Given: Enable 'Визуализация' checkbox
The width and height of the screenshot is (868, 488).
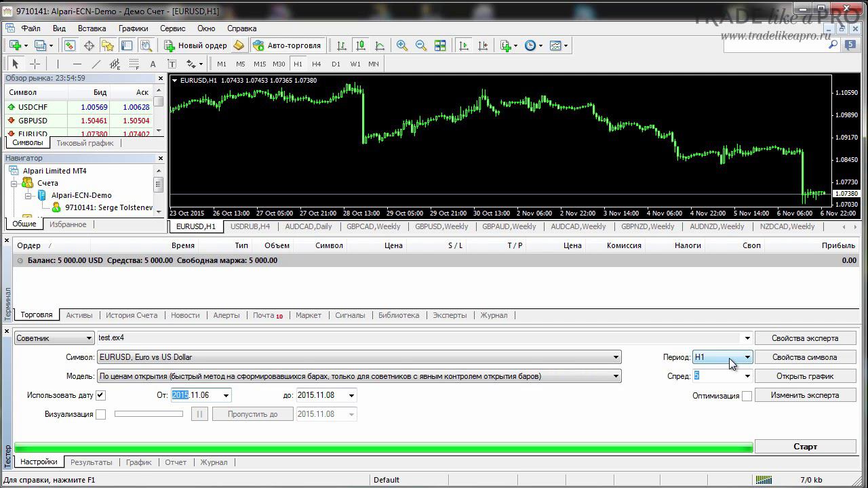Looking at the screenshot, I should point(100,414).
